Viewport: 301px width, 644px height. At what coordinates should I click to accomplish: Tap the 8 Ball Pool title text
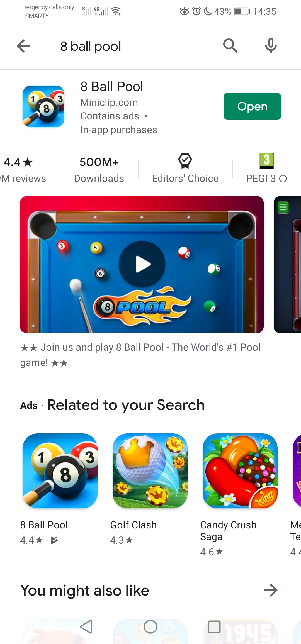pyautogui.click(x=112, y=87)
